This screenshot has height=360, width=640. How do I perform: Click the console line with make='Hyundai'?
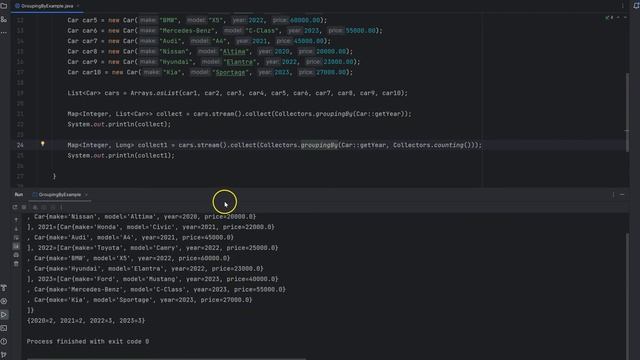point(145,269)
